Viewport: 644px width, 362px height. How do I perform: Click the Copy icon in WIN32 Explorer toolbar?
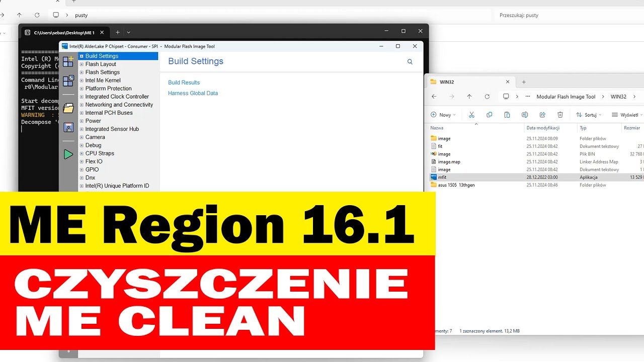coord(489,115)
